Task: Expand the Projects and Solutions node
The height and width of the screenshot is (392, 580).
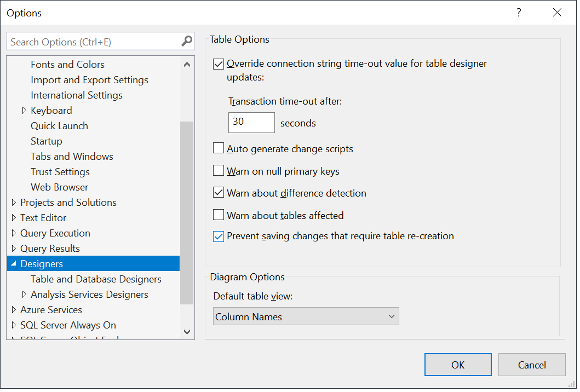Action: (14, 202)
